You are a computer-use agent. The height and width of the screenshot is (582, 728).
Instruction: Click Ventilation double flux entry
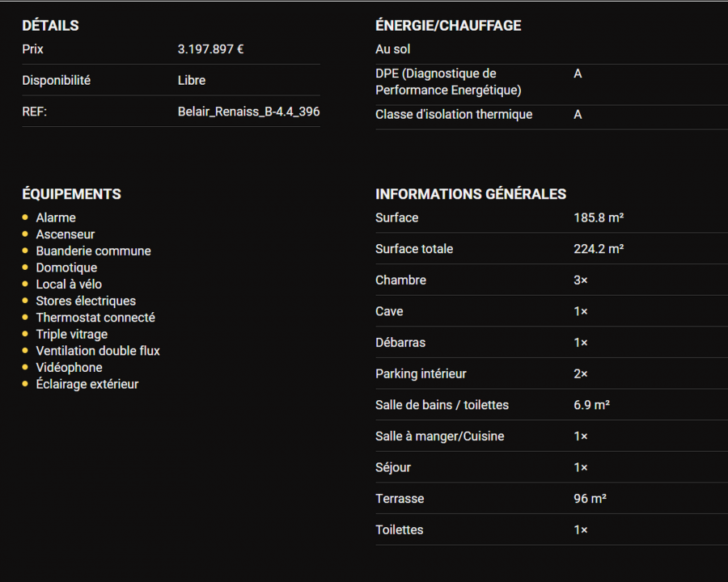[x=98, y=351]
